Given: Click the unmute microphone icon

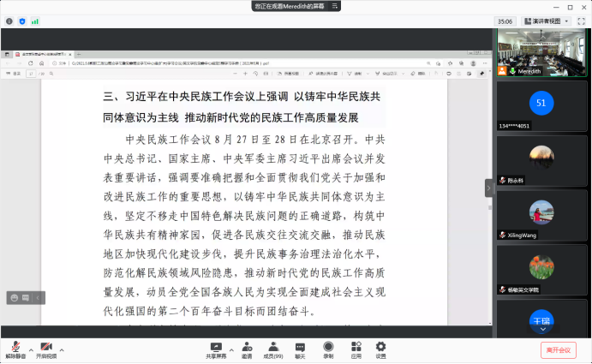Looking at the screenshot, I should click(15, 345).
